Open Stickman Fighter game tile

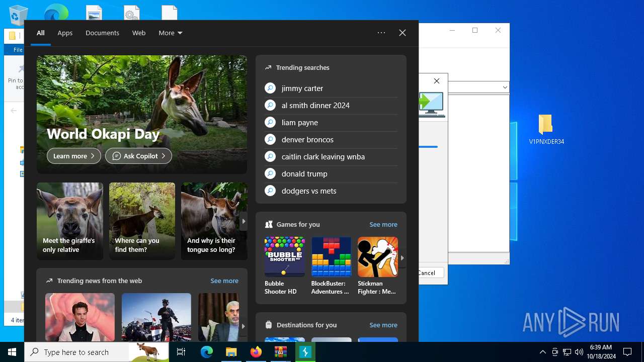(x=377, y=266)
